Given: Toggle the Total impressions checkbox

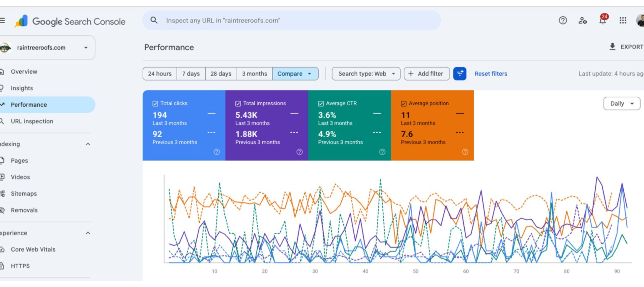Looking at the screenshot, I should [238, 104].
